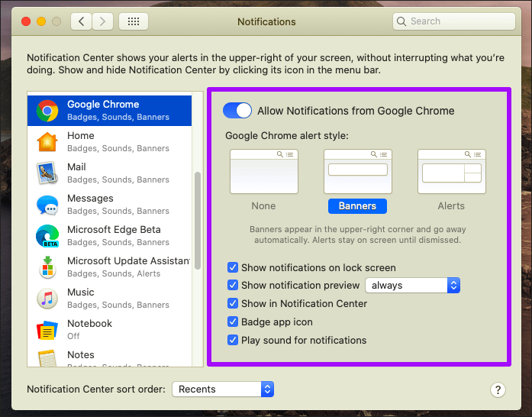Image resolution: width=532 pixels, height=417 pixels.
Task: Click the Alerts alert style label
Action: pyautogui.click(x=451, y=205)
